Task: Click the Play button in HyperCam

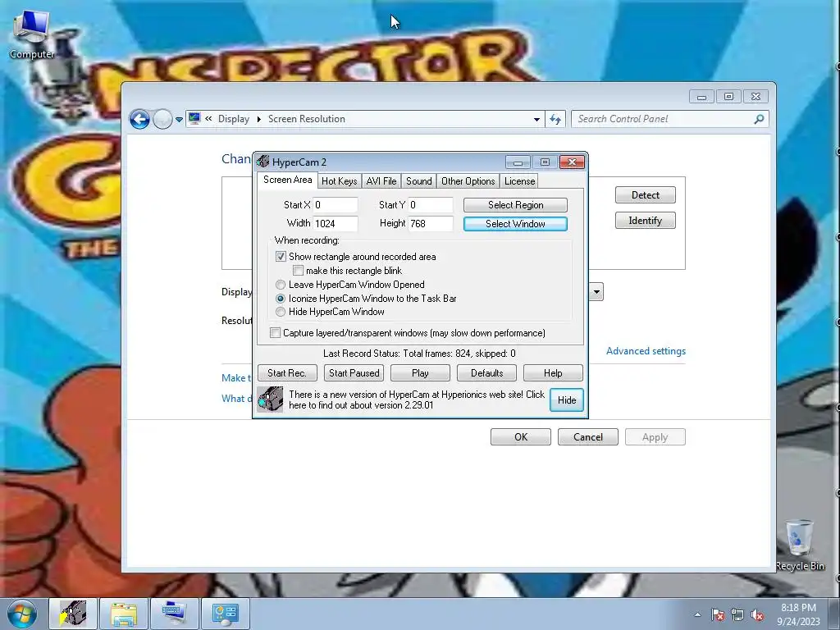Action: (420, 373)
